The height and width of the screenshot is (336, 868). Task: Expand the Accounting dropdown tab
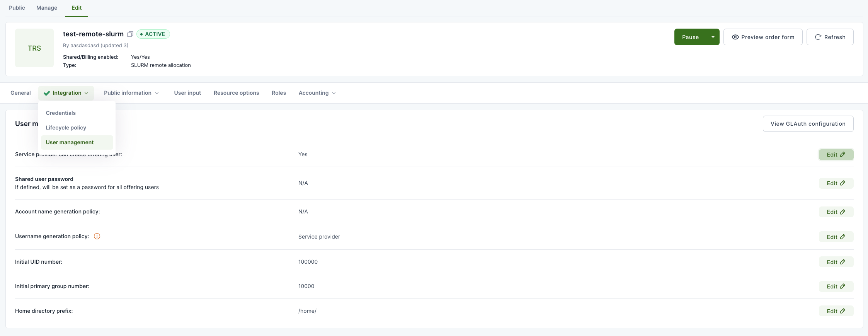317,93
